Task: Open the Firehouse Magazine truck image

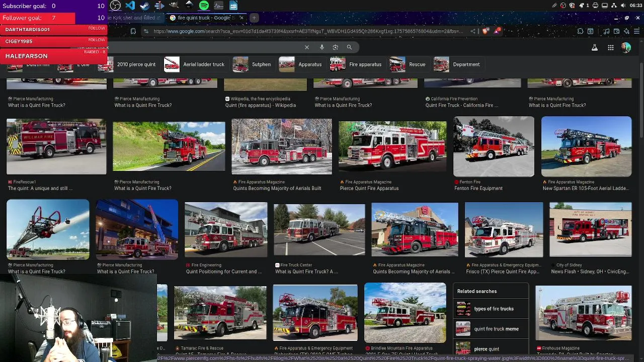Action: [x=584, y=313]
